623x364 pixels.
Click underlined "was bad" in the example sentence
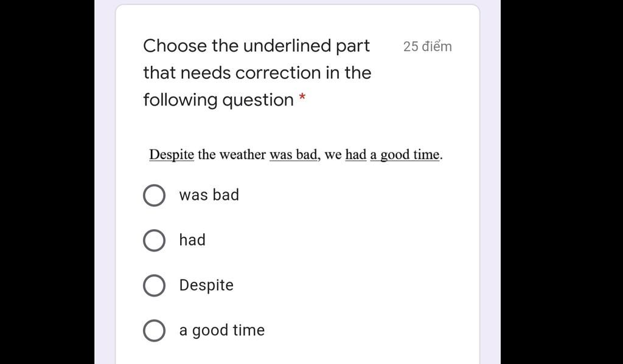(294, 154)
